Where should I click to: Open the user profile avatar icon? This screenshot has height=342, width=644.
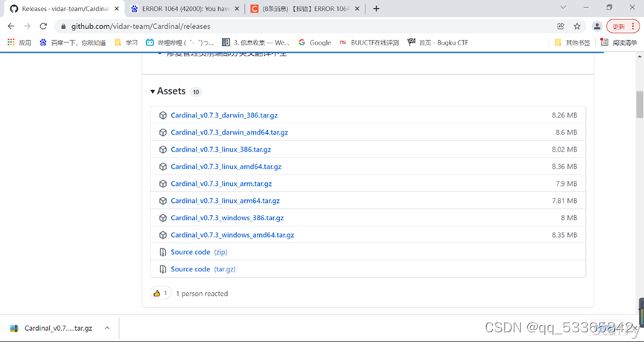597,26
